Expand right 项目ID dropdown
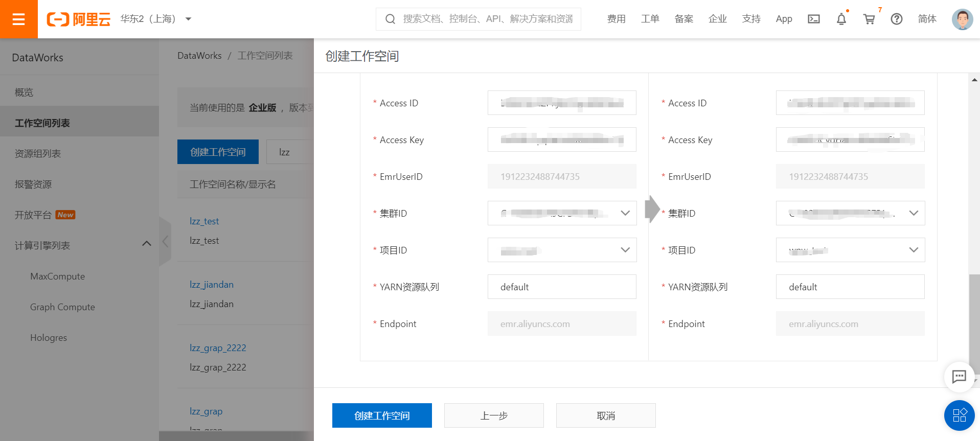The width and height of the screenshot is (980, 441). pos(914,250)
